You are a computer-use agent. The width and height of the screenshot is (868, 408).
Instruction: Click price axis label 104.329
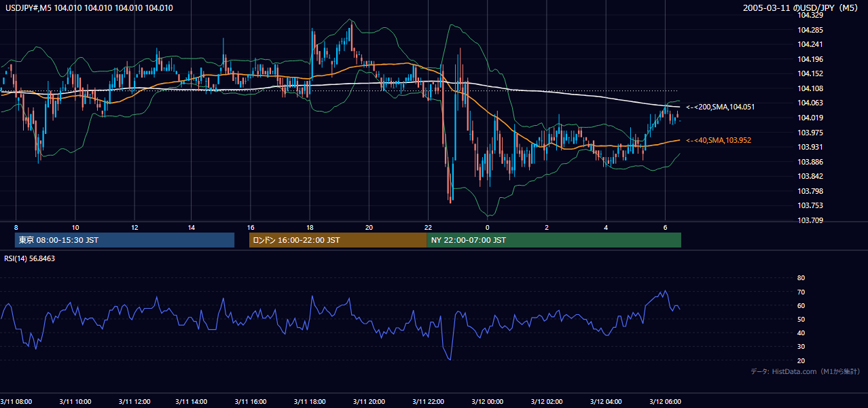[810, 15]
